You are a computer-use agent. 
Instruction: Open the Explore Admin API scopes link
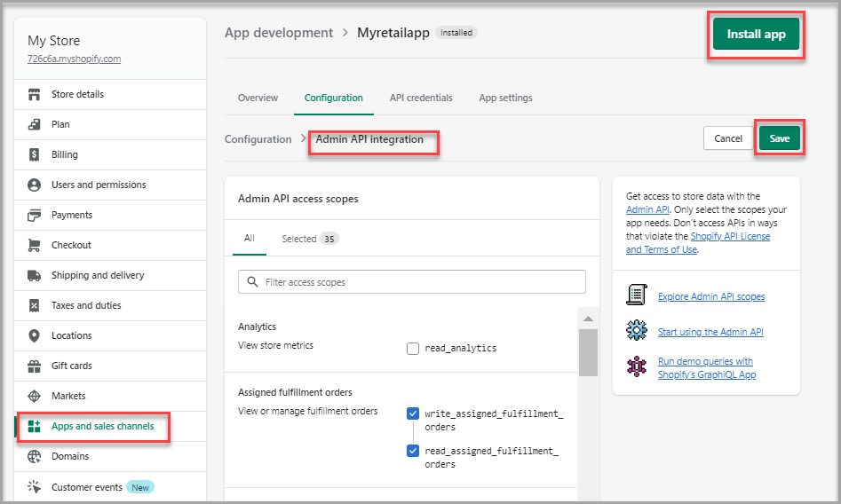710,296
